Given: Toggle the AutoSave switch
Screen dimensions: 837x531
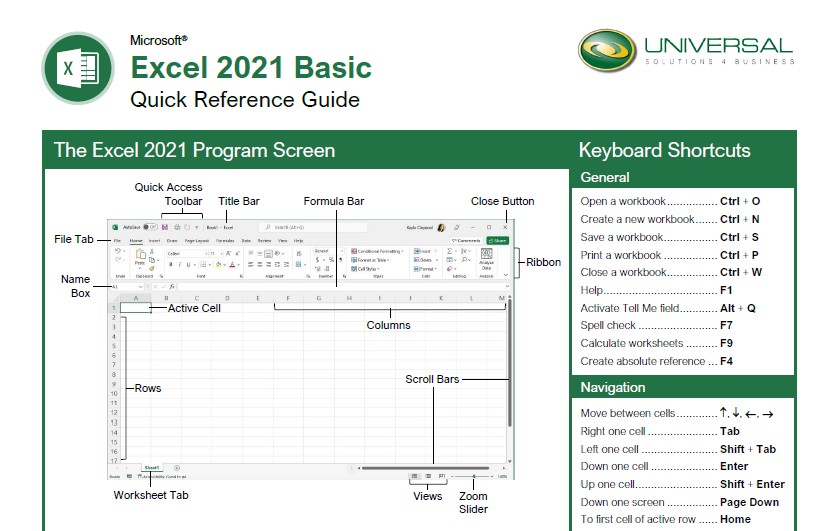Looking at the screenshot, I should coord(151,227).
